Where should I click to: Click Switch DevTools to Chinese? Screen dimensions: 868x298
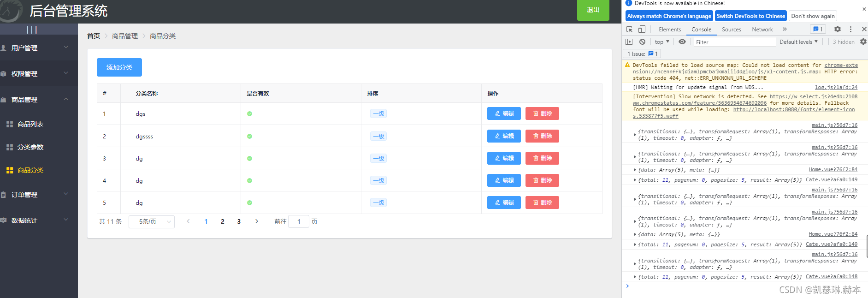pos(751,16)
